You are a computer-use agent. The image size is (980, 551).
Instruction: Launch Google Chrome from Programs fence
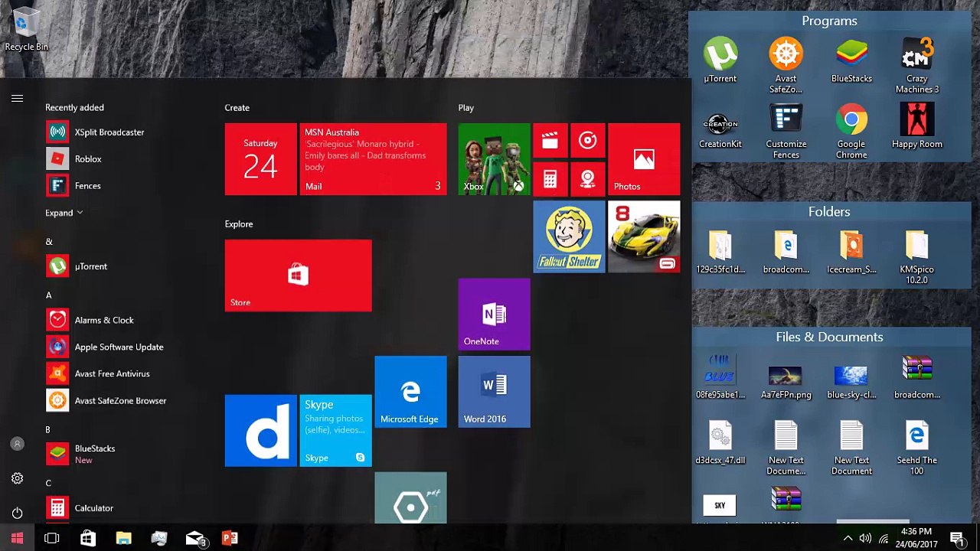851,132
